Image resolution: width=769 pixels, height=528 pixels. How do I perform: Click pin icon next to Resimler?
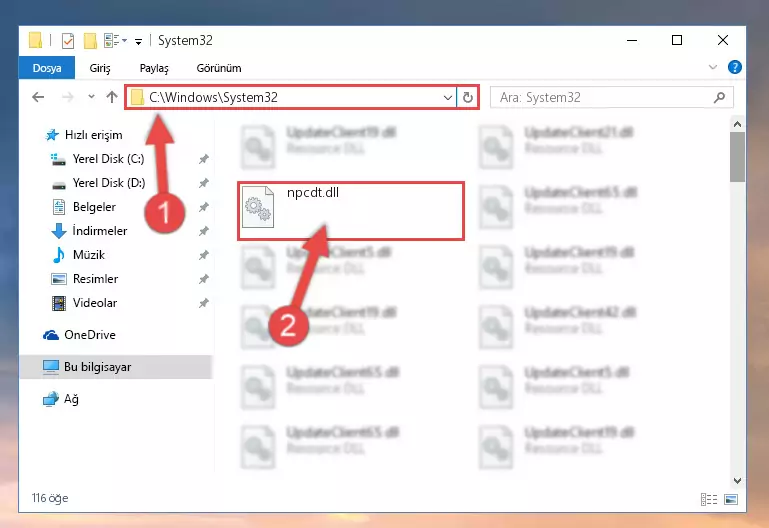(x=204, y=279)
